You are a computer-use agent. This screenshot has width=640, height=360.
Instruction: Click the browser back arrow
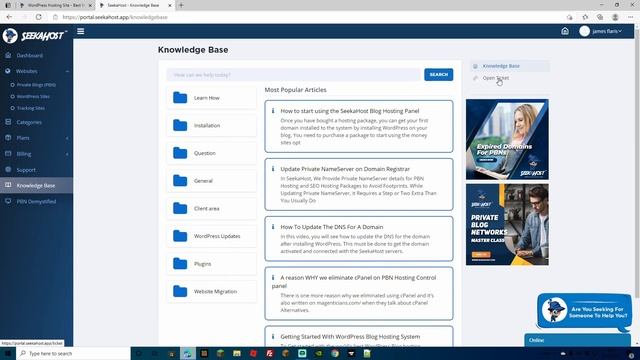tap(9, 17)
